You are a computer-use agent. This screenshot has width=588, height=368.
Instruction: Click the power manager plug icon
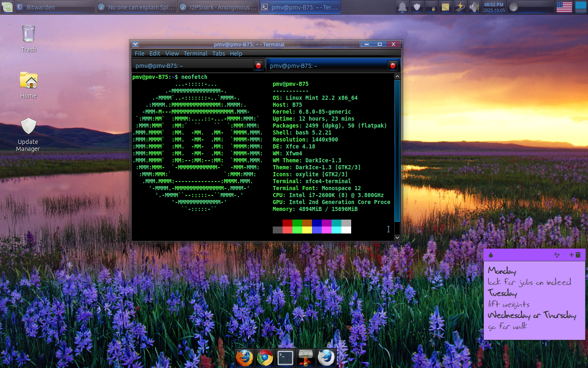coord(460,7)
